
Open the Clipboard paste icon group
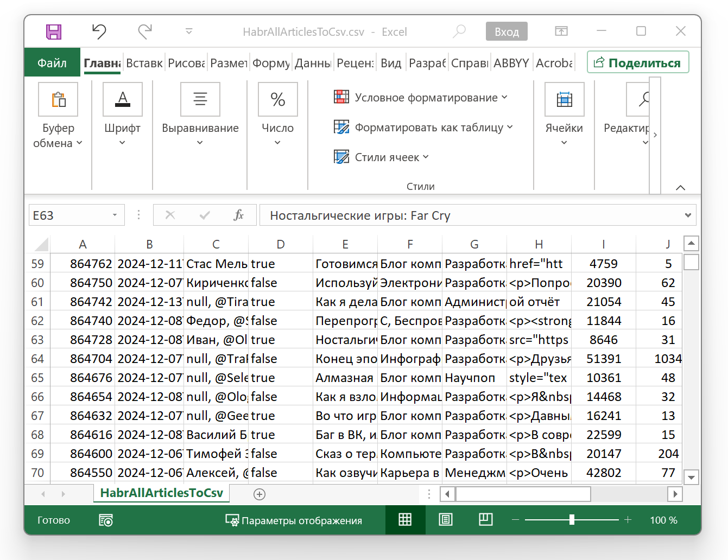[58, 100]
